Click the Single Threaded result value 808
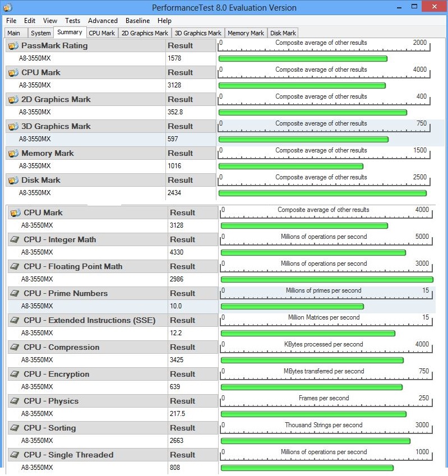 (x=175, y=468)
